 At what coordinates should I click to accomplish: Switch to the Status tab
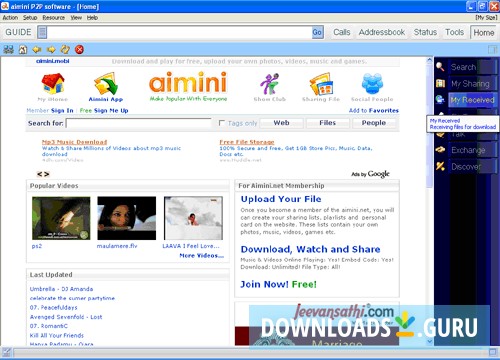click(425, 32)
